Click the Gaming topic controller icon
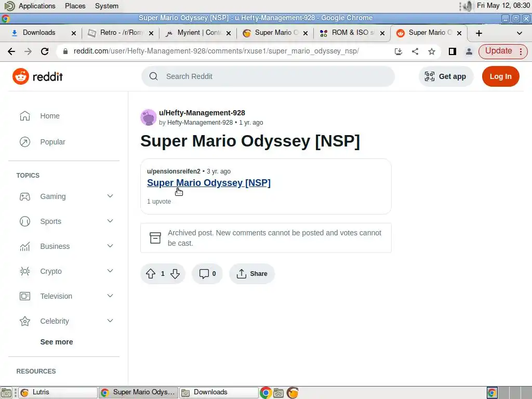 25,196
